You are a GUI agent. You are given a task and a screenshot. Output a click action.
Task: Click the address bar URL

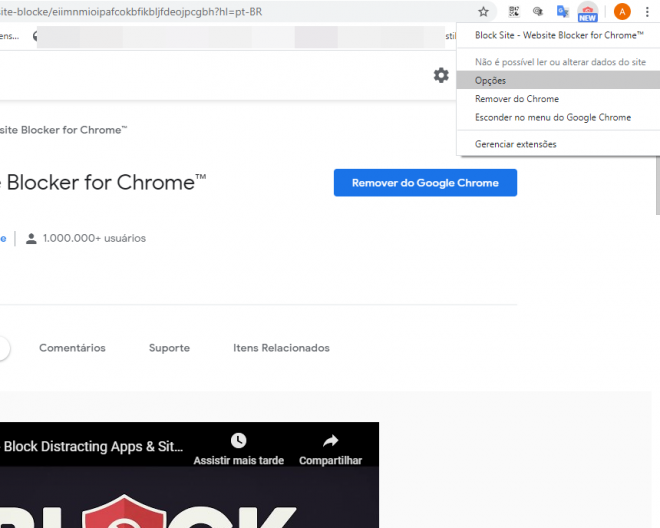click(130, 12)
